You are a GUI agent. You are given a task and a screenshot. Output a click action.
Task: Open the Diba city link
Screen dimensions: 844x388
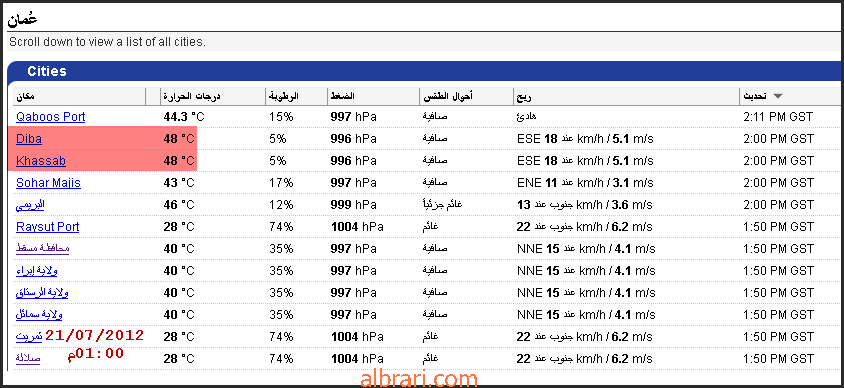point(29,139)
